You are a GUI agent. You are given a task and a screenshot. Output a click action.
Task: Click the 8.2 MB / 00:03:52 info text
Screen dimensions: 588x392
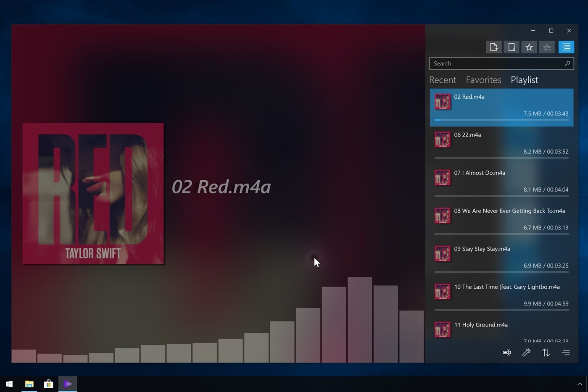[546, 152]
